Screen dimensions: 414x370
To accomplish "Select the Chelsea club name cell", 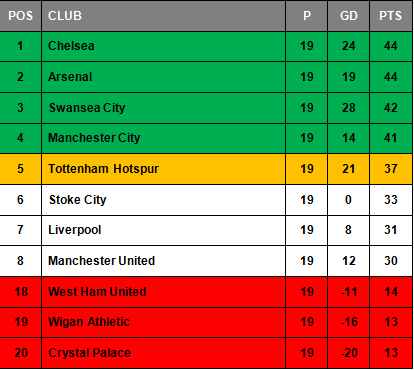I will tap(163, 46).
